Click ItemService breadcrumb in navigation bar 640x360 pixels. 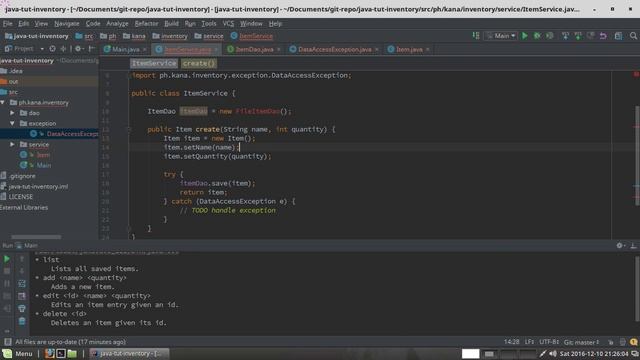click(251, 36)
